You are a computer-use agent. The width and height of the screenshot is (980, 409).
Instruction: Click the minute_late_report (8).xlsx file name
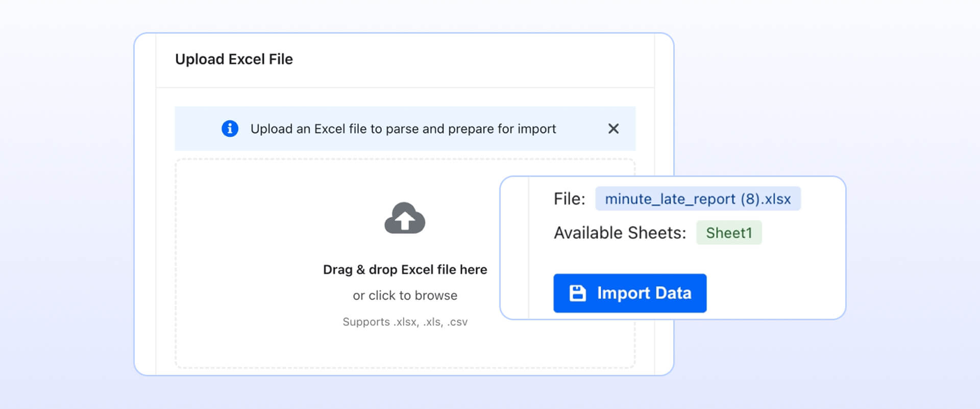698,199
